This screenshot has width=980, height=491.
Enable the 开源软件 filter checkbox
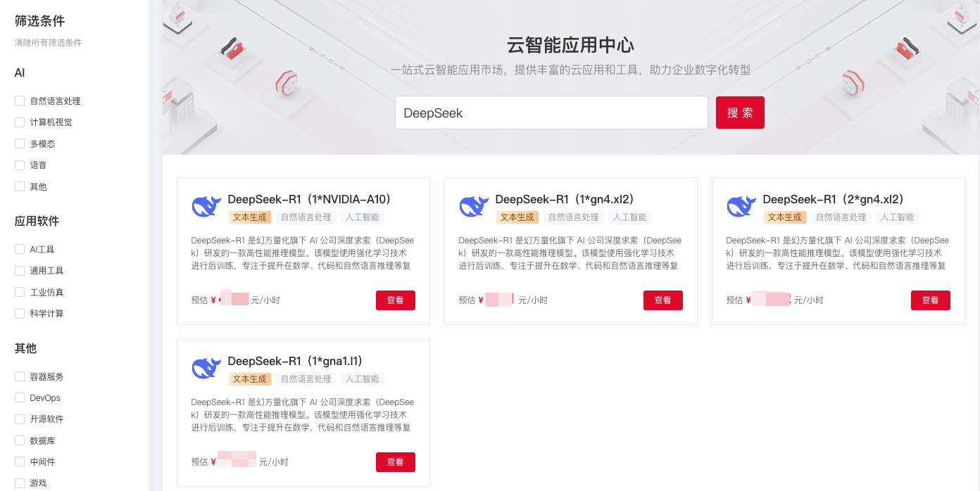pyautogui.click(x=20, y=419)
